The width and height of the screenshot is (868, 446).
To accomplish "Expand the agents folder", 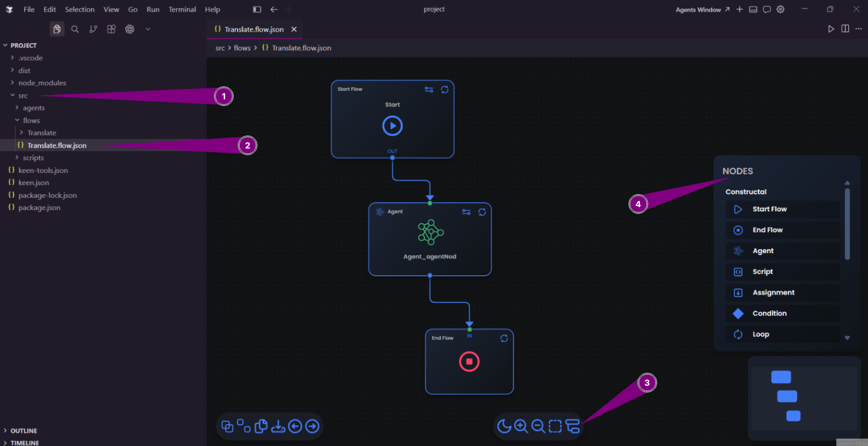I will pos(34,108).
